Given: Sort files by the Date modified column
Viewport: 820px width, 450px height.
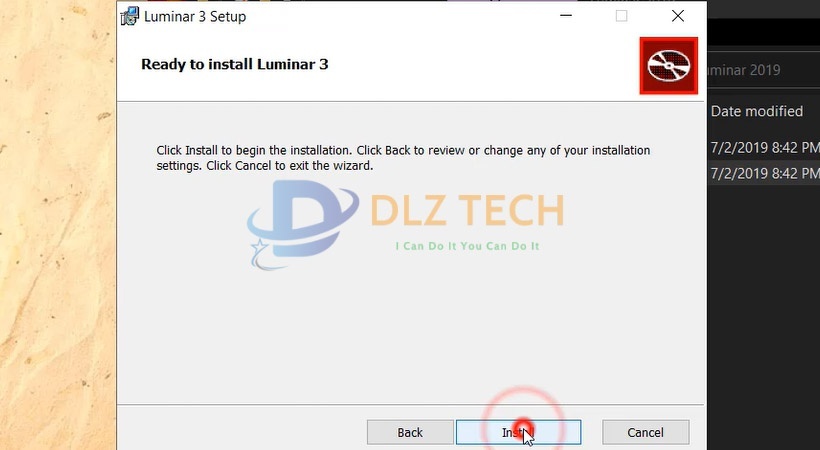Looking at the screenshot, I should pyautogui.click(x=757, y=111).
